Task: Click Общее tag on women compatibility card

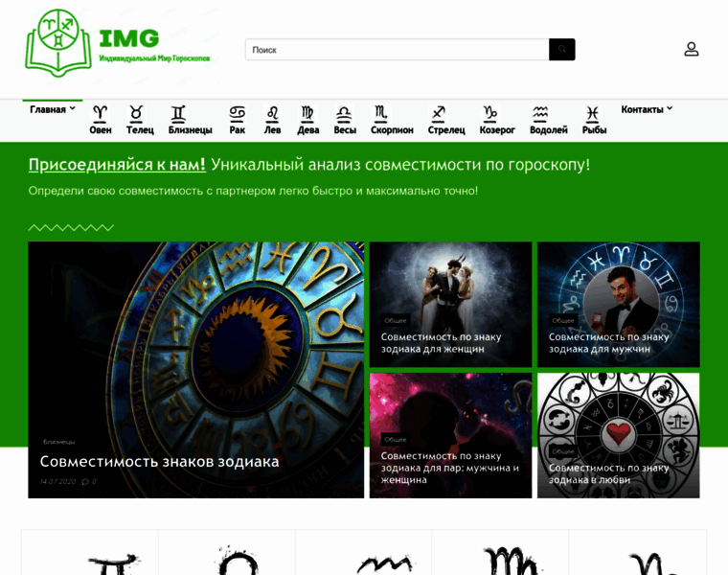Action: click(x=395, y=320)
